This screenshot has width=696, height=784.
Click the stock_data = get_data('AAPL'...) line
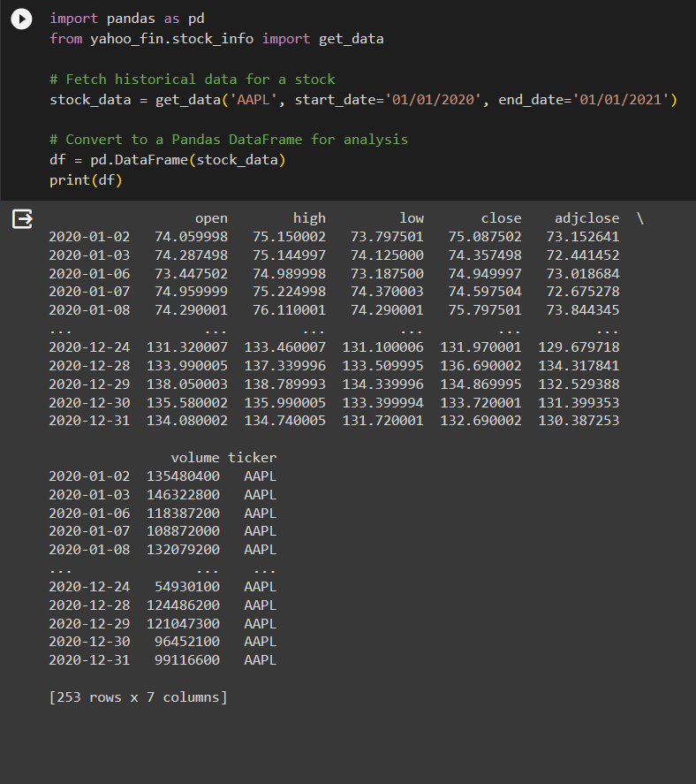[363, 100]
